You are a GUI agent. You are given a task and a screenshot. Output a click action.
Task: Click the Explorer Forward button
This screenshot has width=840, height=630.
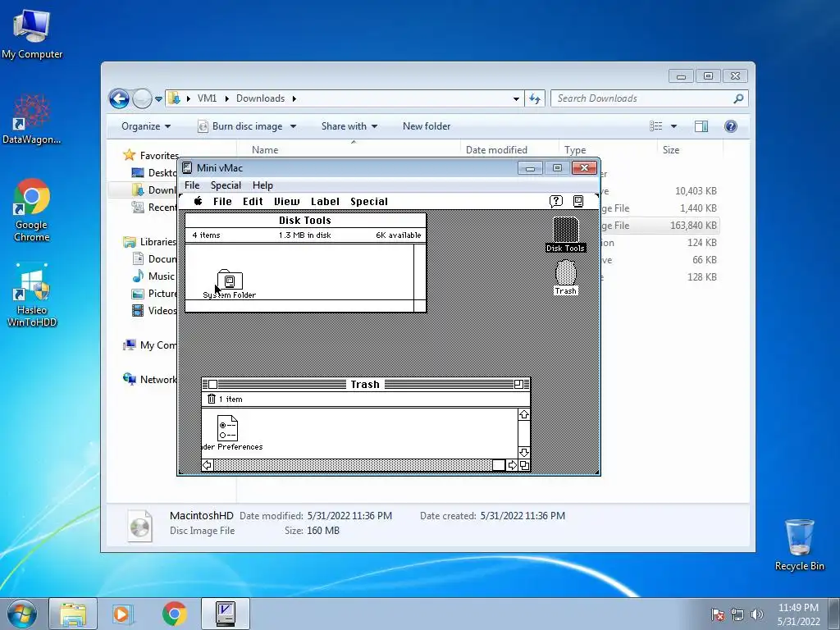[142, 98]
